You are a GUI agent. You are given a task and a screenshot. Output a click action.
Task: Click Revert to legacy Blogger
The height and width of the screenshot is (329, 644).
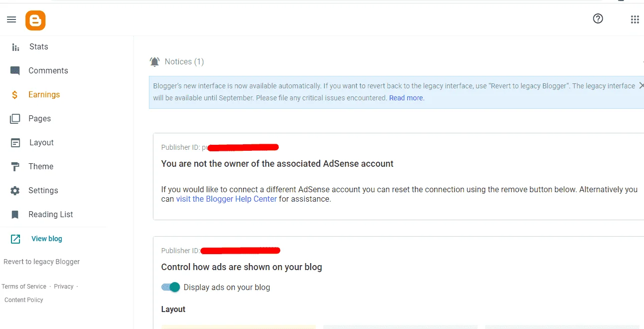[41, 262]
